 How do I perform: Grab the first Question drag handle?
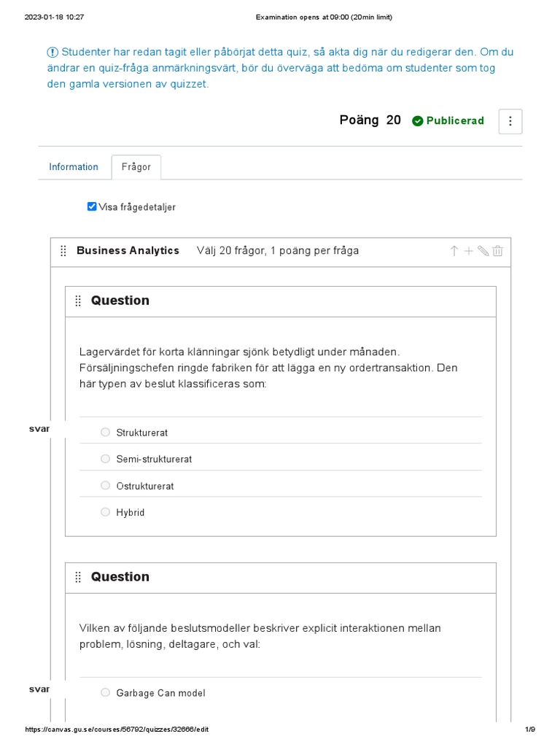click(x=78, y=301)
